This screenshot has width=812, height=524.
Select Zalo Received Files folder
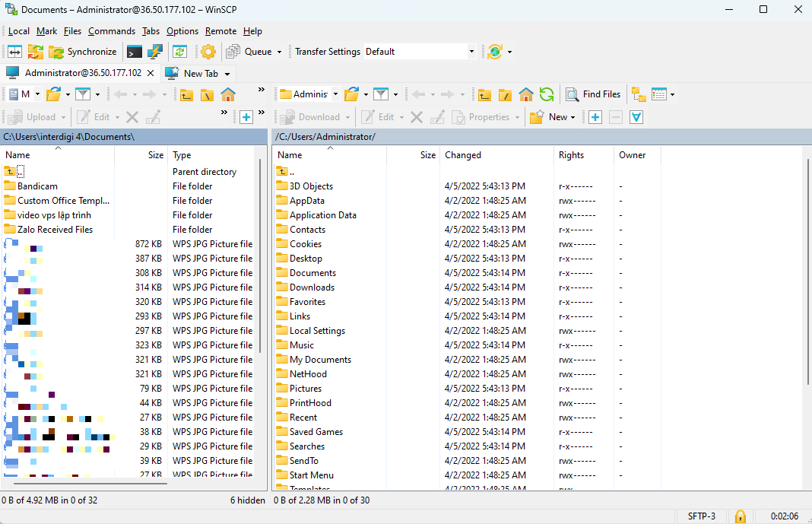click(x=56, y=230)
